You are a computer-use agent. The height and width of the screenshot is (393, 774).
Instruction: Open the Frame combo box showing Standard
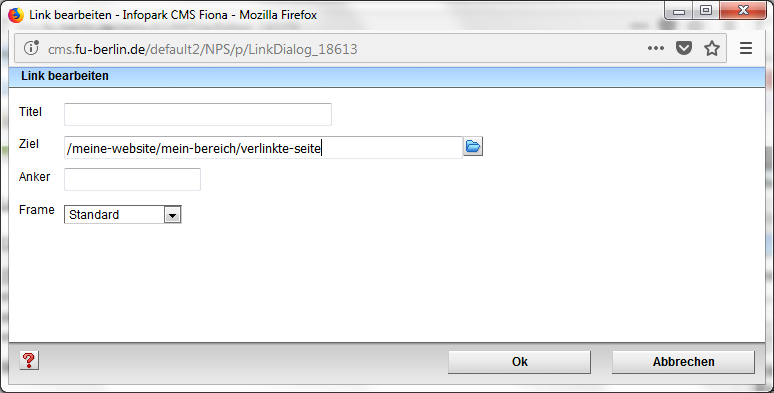123,215
